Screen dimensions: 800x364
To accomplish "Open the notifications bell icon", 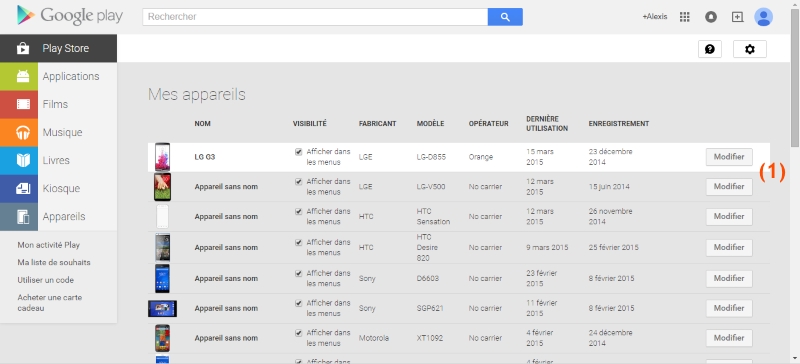I will tap(711, 17).
